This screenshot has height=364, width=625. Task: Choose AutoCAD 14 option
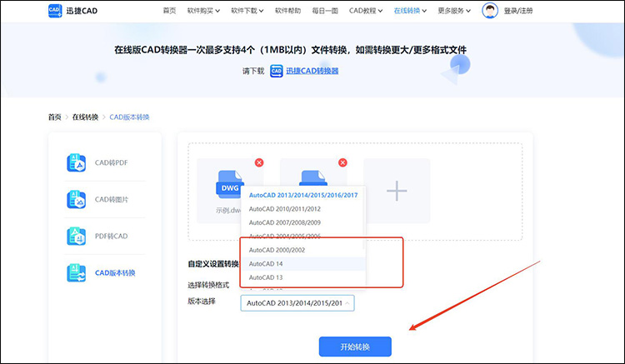(303, 264)
